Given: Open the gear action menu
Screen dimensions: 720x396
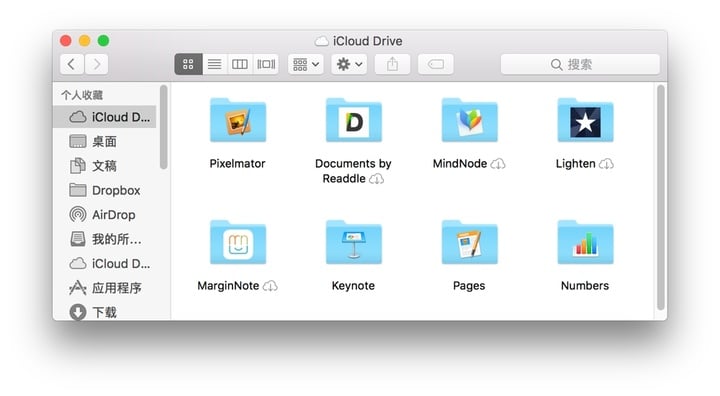Looking at the screenshot, I should [x=349, y=64].
